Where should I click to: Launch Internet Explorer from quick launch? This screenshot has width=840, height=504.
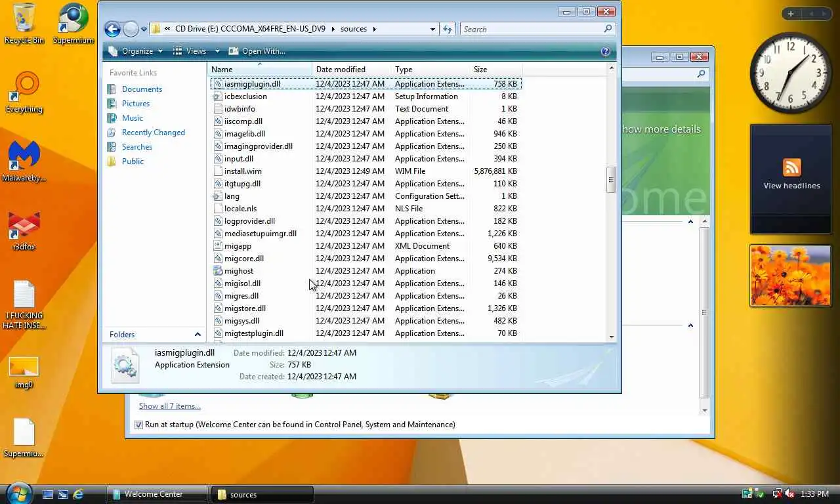tap(79, 494)
